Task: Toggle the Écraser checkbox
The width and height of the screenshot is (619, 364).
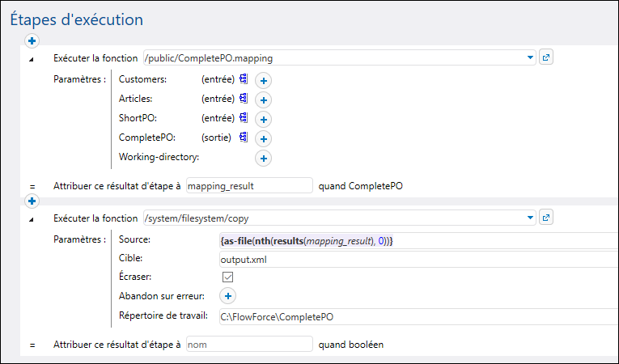Action: click(x=227, y=277)
